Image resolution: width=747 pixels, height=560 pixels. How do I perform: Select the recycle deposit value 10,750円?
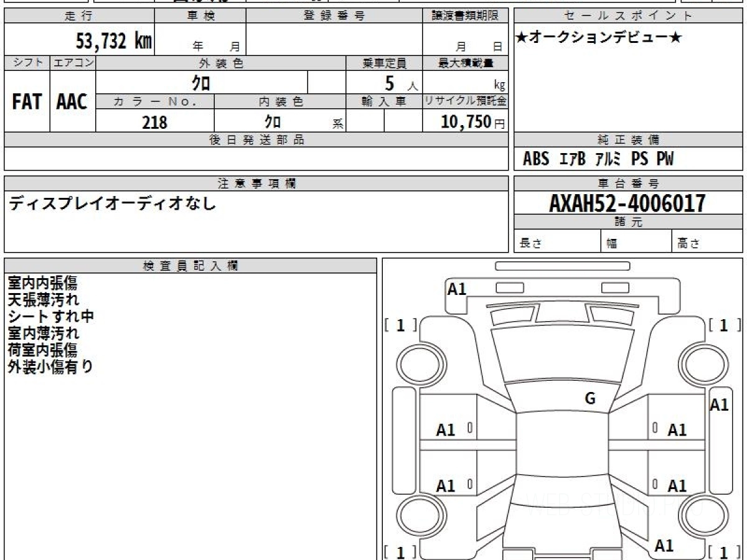coord(473,122)
